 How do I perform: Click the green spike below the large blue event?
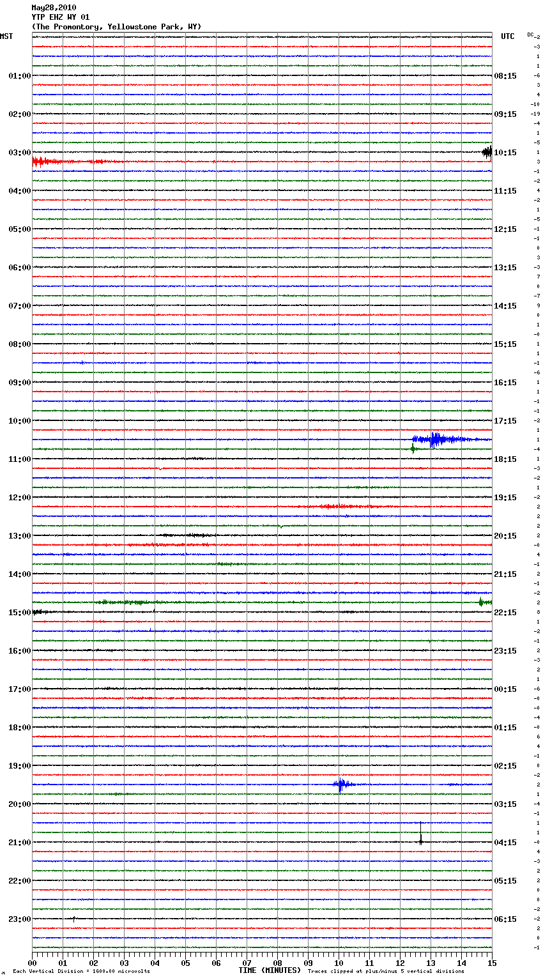413,449
